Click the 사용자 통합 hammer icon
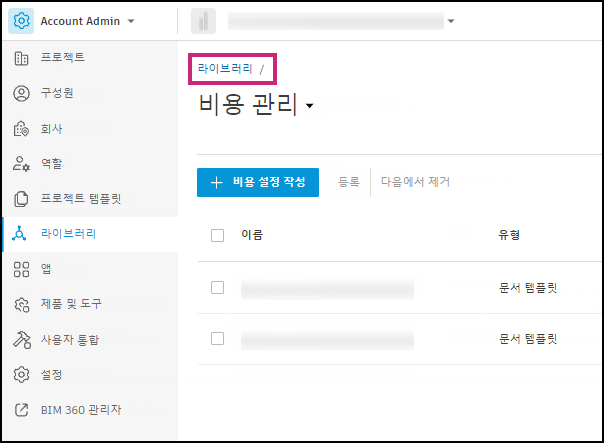Image resolution: width=604 pixels, height=443 pixels. tap(21, 339)
